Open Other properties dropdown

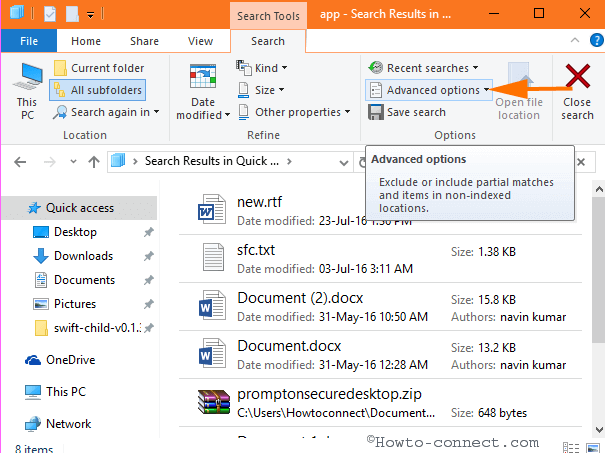click(x=294, y=112)
